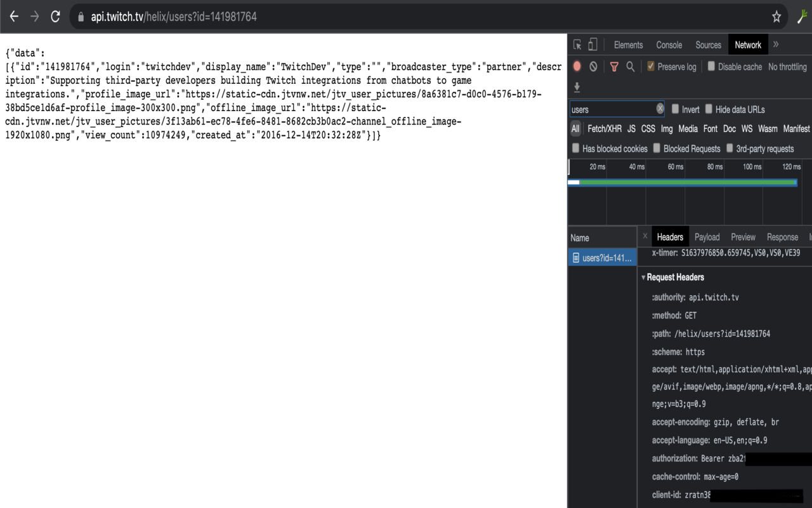Open the Preview tab
Image resolution: width=812 pixels, height=508 pixels.
tap(743, 237)
